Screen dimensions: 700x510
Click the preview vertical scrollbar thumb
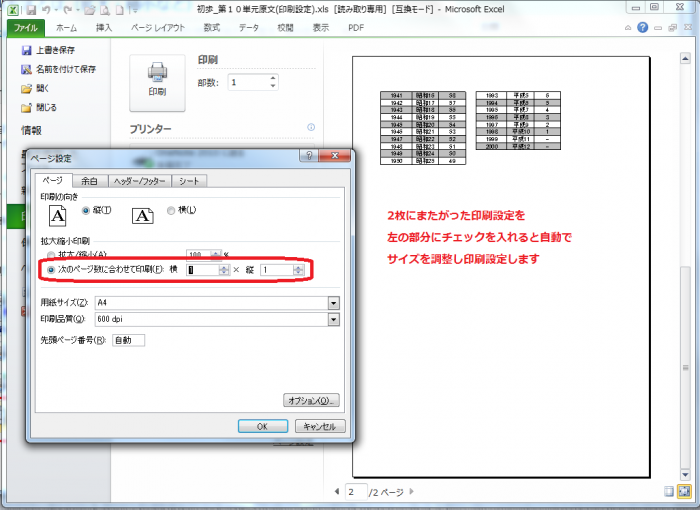[x=685, y=366]
